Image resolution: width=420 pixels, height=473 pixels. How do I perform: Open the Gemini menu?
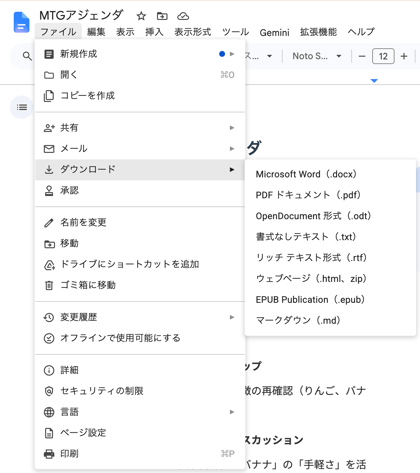274,32
